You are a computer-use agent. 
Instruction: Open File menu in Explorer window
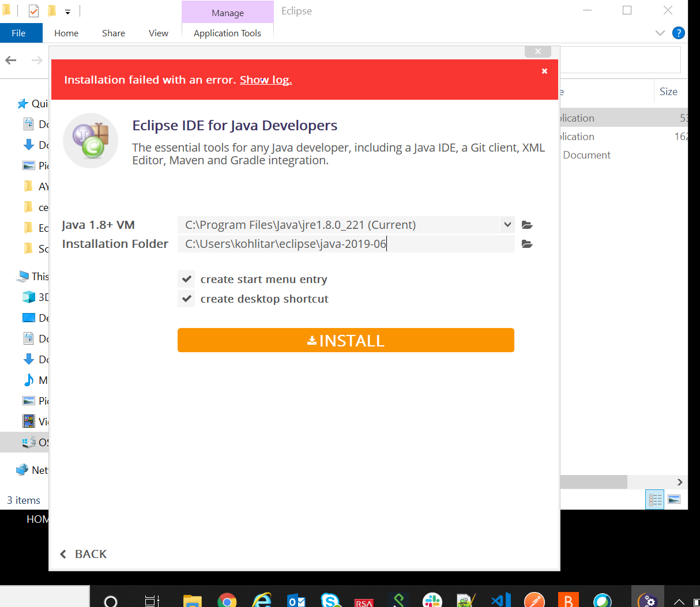[18, 33]
